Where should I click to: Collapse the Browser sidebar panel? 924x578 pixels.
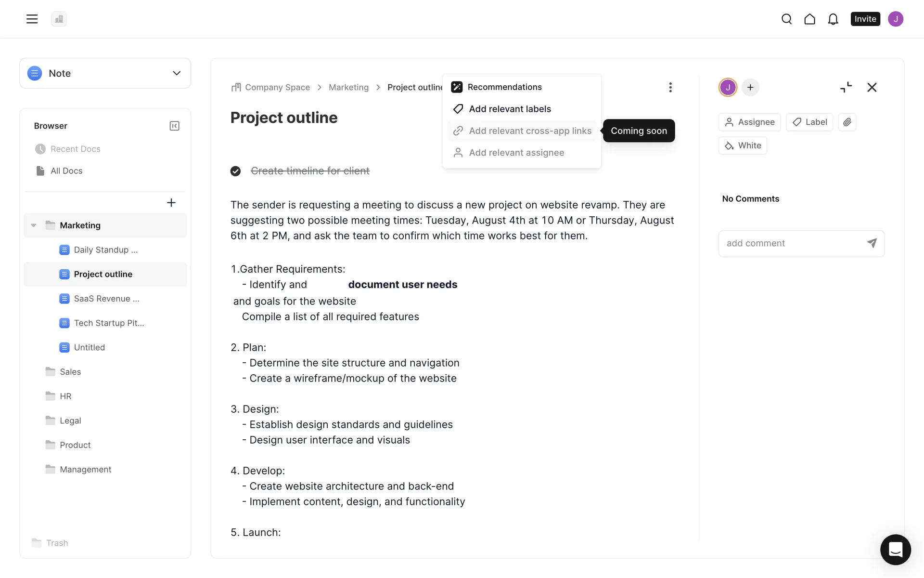coord(174,126)
